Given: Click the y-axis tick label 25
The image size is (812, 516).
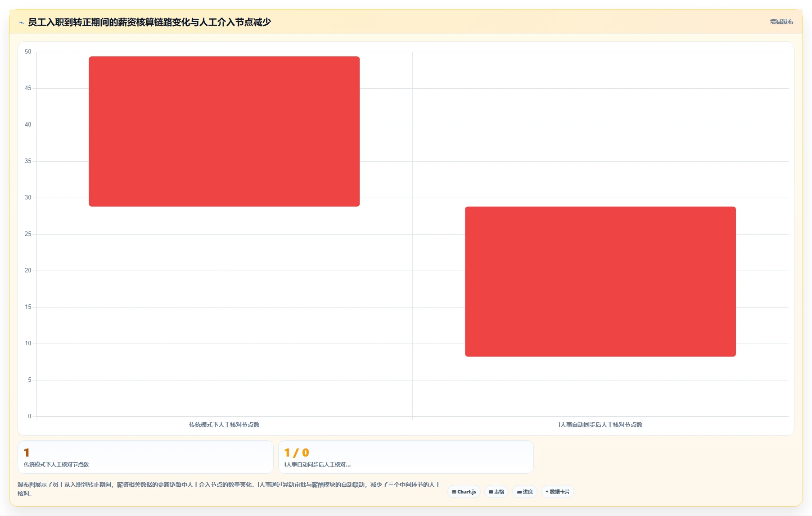Looking at the screenshot, I should (x=28, y=234).
